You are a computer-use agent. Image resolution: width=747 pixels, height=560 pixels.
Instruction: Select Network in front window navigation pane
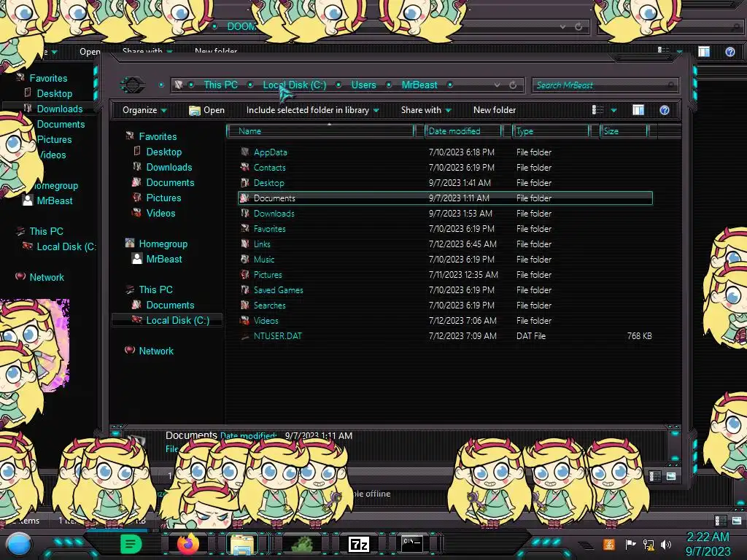[x=156, y=351]
